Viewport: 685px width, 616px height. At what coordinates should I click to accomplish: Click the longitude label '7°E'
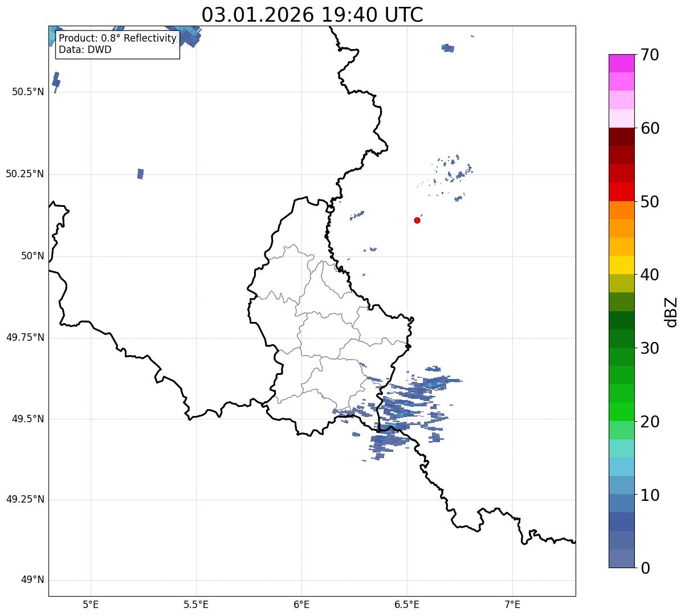pyautogui.click(x=512, y=604)
